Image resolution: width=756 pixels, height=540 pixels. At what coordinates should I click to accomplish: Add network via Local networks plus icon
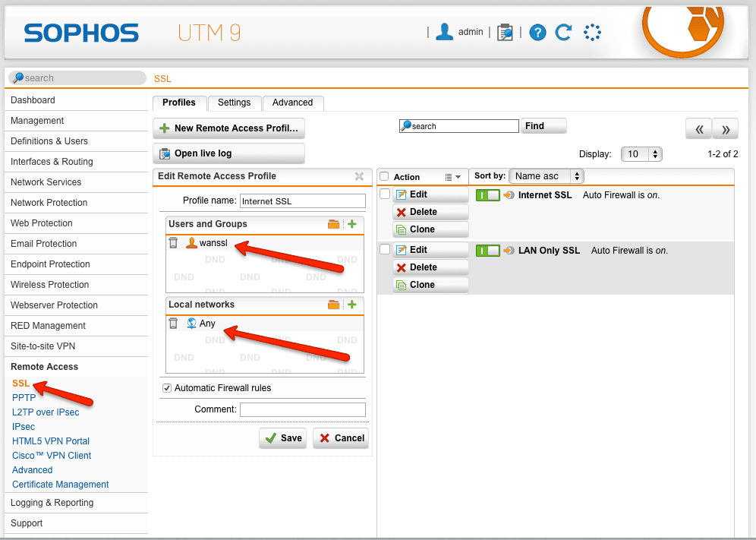click(x=352, y=305)
